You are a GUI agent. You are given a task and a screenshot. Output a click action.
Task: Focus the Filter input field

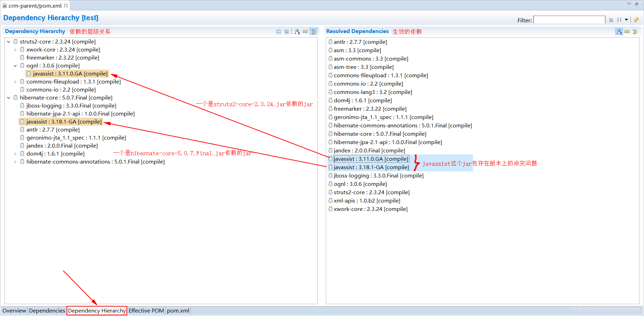[569, 20]
